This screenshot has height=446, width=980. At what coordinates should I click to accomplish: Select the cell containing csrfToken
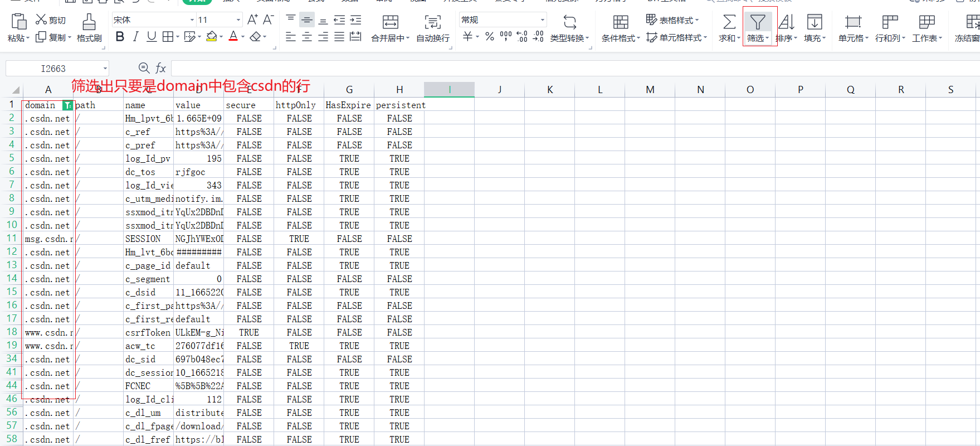[x=148, y=332]
